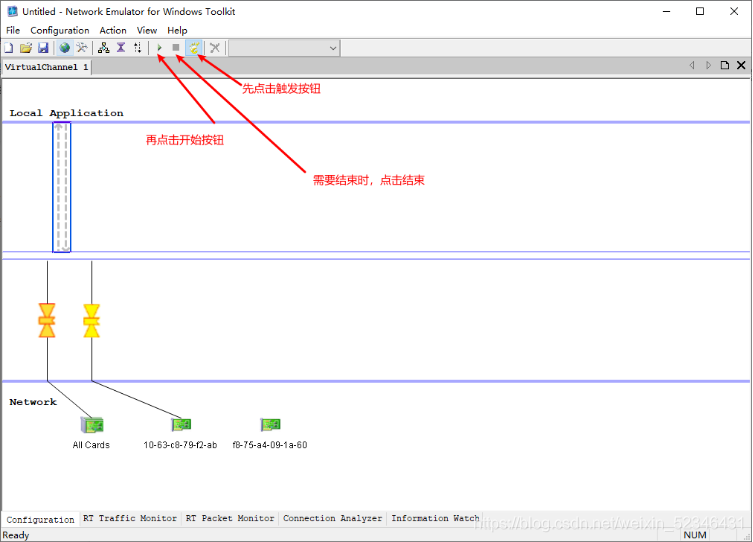Click the up-down arrows toolbar icon
The image size is (753, 542).
(x=138, y=48)
